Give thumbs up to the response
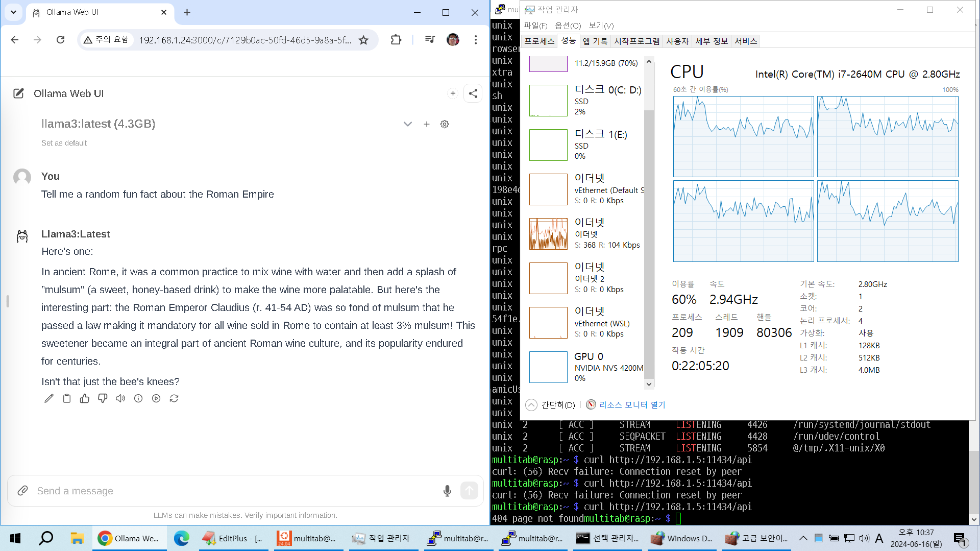Viewport: 980px width, 551px height. coord(85,398)
